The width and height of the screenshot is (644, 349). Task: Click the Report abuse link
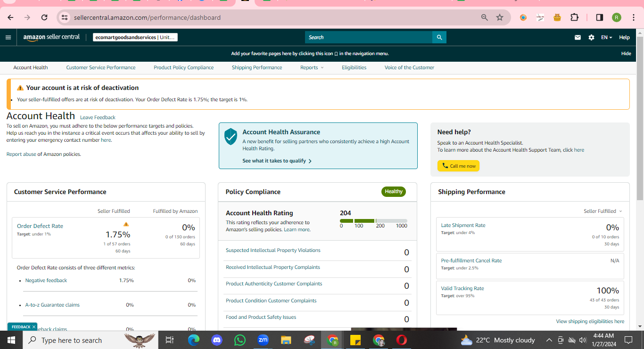pos(21,154)
